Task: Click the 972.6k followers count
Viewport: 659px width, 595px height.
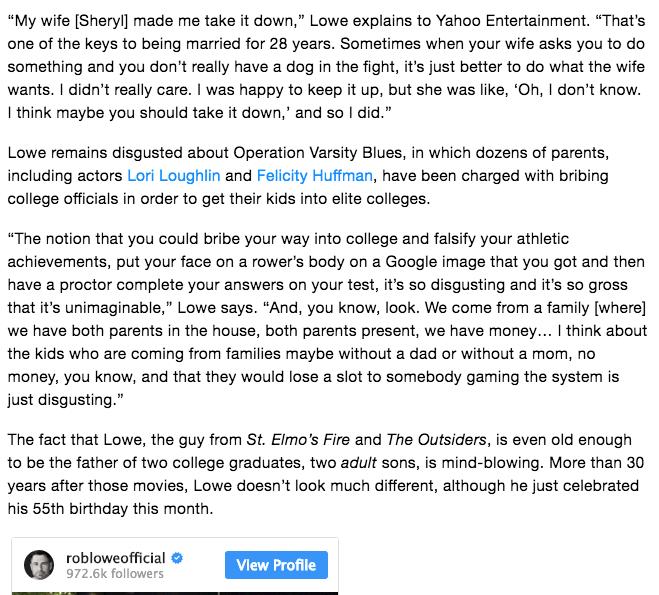Action: (115, 574)
